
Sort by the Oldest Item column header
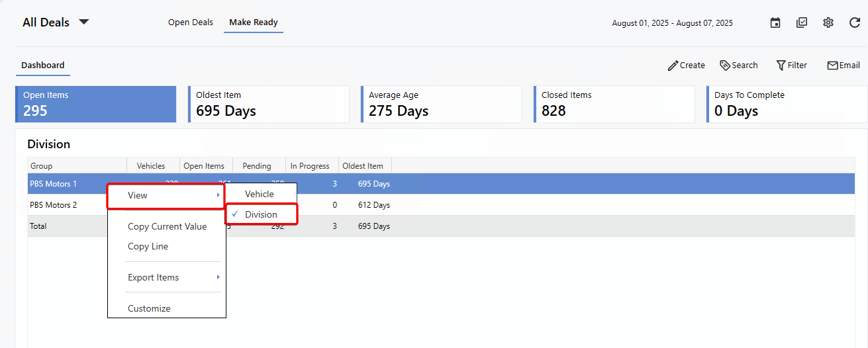point(363,166)
